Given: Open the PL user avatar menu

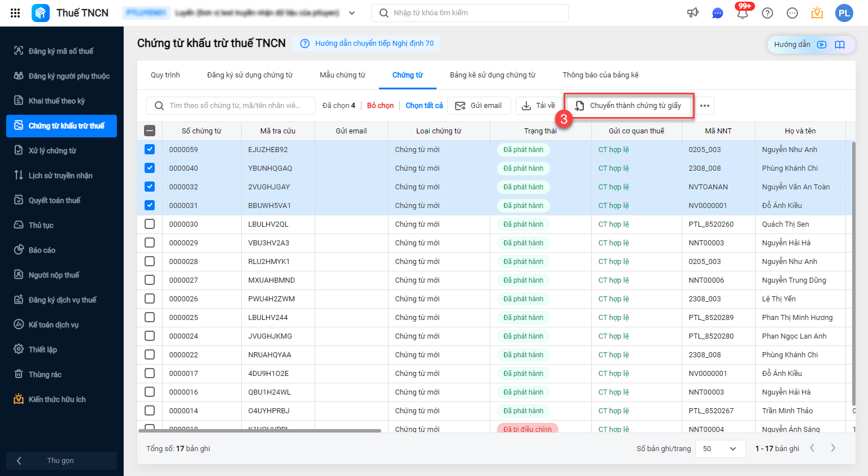Looking at the screenshot, I should (844, 13).
